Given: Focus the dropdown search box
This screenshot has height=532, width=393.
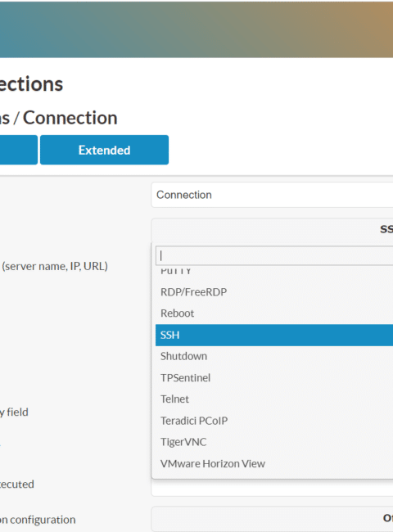Looking at the screenshot, I should pyautogui.click(x=274, y=255).
